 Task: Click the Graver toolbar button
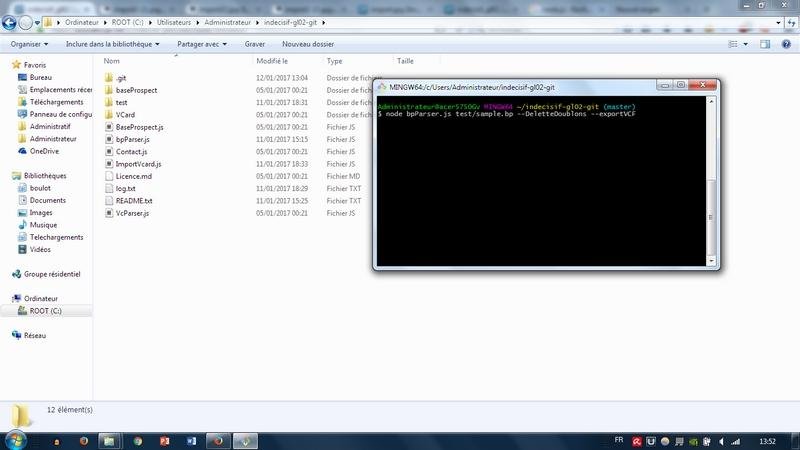point(255,44)
